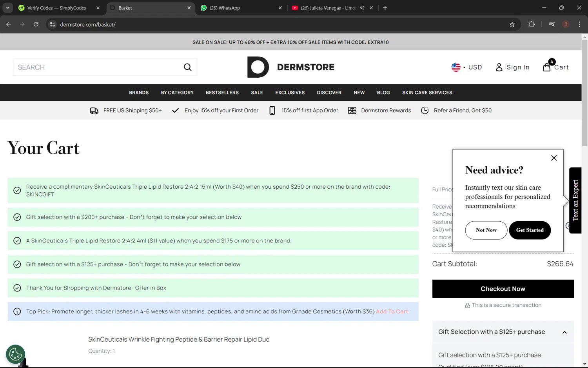Close the WhatsApp tab

click(x=280, y=8)
